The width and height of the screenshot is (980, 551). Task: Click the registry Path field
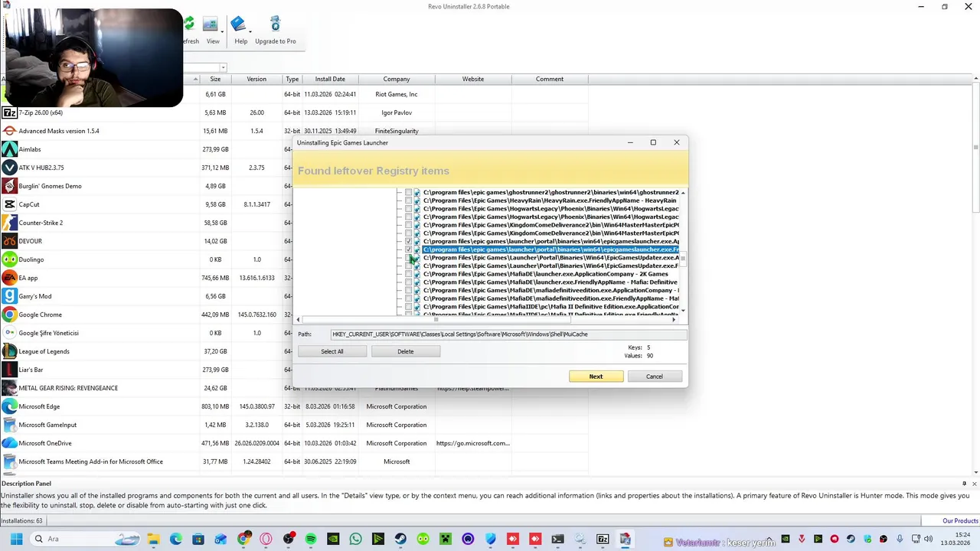[x=508, y=334]
